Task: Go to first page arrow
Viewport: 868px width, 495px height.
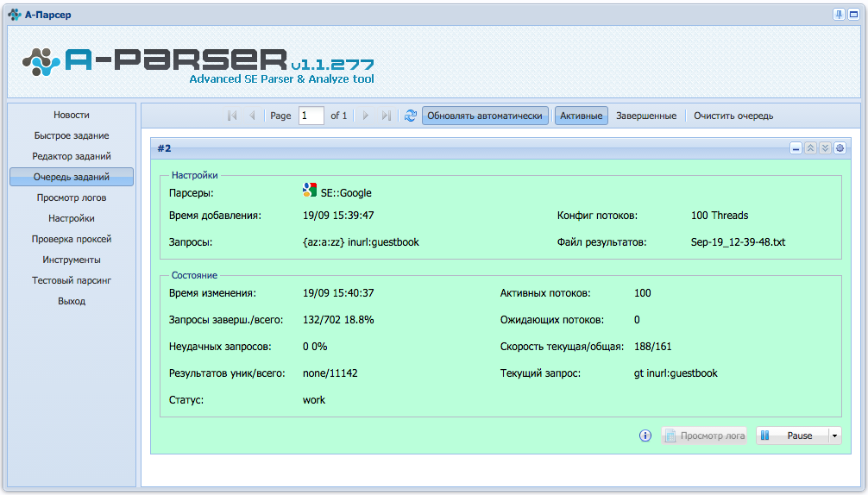Action: click(x=232, y=116)
